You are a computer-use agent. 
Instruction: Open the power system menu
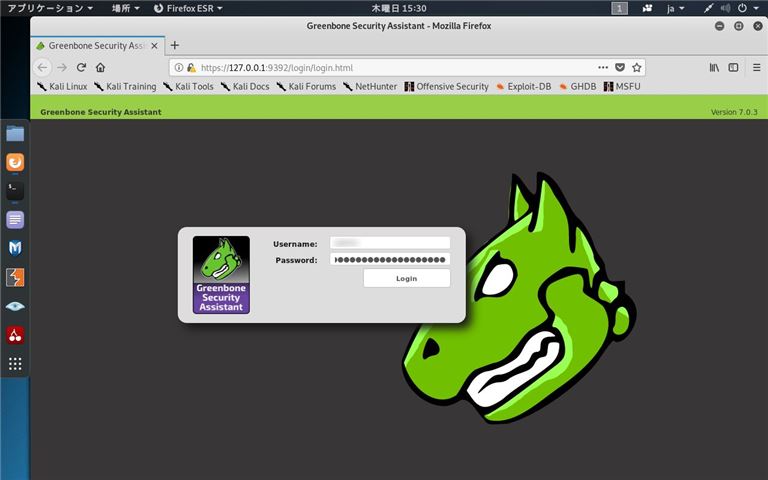(748, 8)
